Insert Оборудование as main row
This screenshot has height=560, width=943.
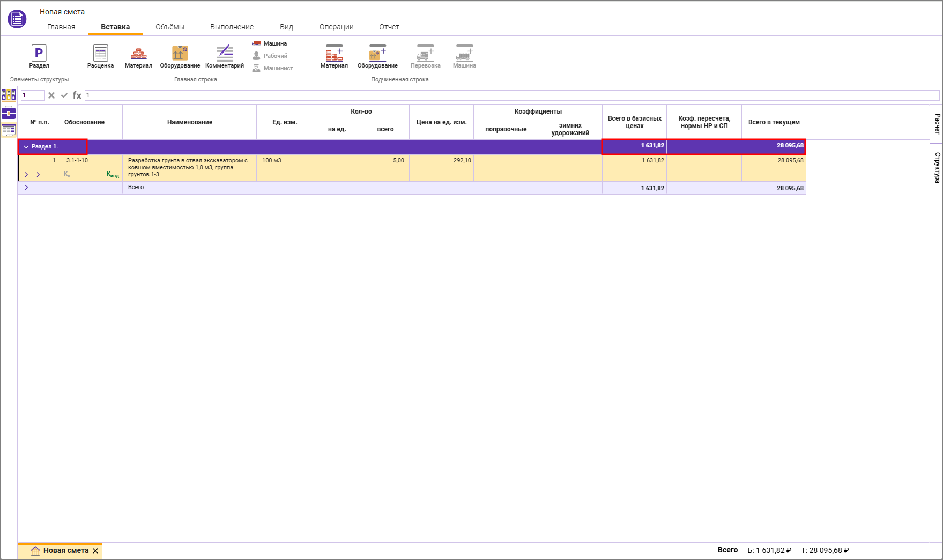(180, 56)
